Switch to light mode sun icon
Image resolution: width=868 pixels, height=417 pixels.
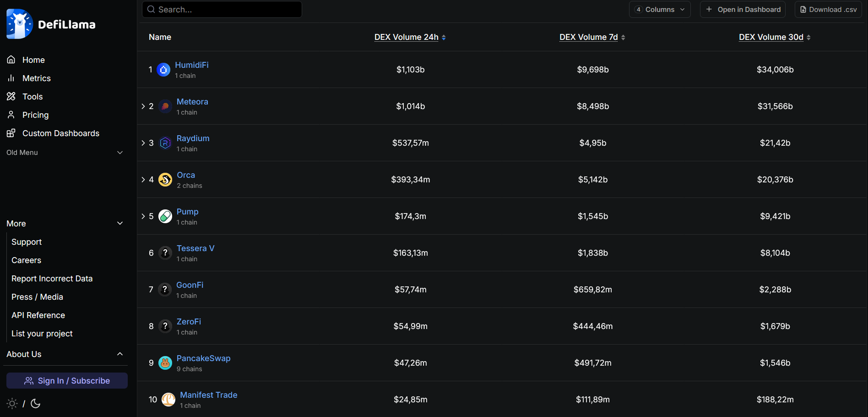(12, 404)
